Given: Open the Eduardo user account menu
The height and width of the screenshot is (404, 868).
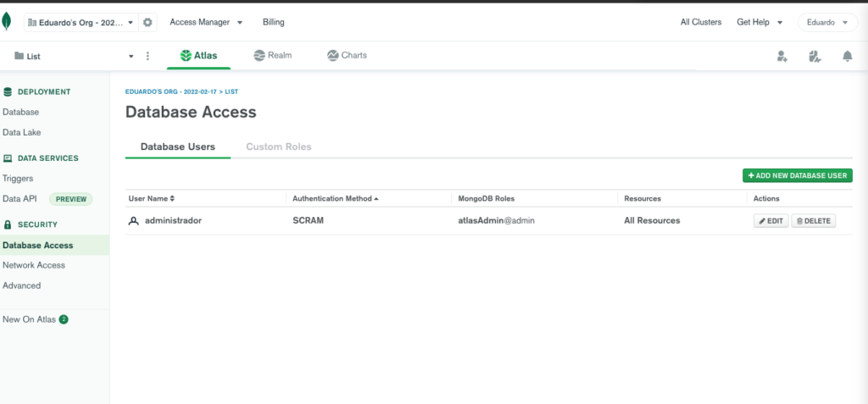Looking at the screenshot, I should click(827, 23).
